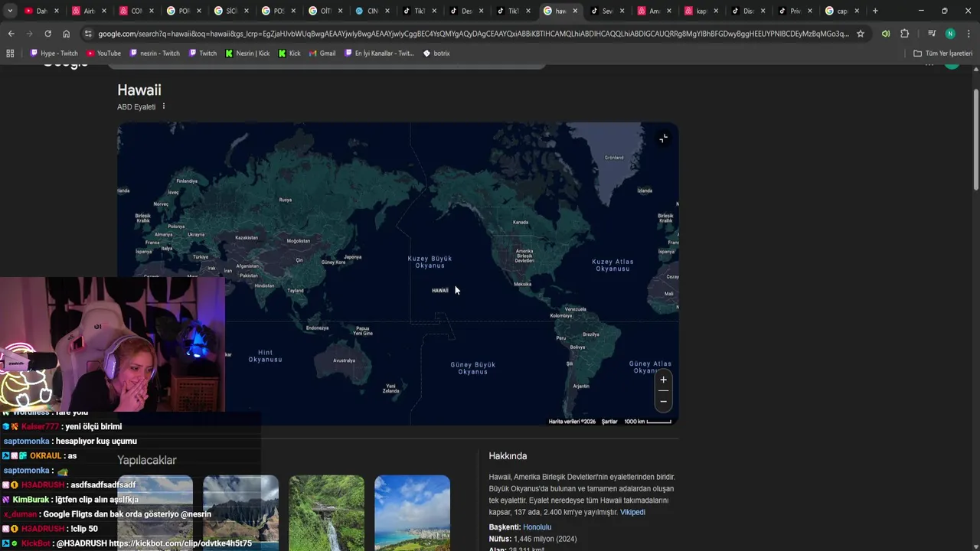Viewport: 980px width, 551px height.
Task: Click the forward navigation arrow
Action: 29,34
